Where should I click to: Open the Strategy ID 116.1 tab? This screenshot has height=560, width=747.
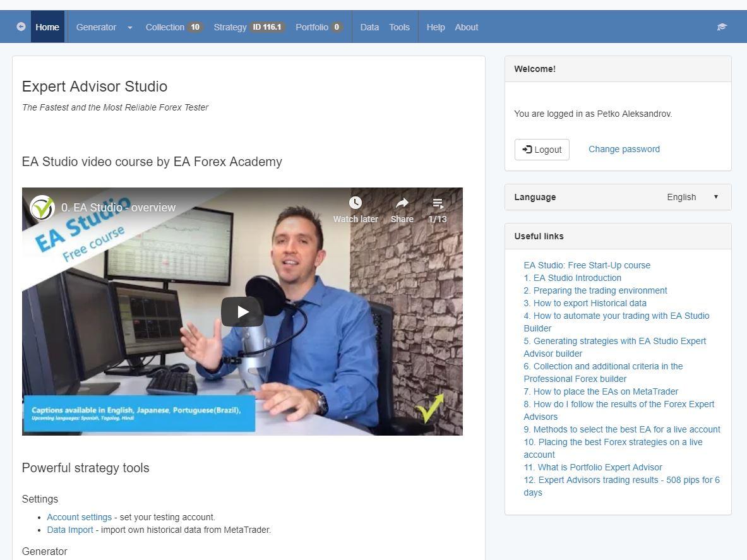[249, 27]
